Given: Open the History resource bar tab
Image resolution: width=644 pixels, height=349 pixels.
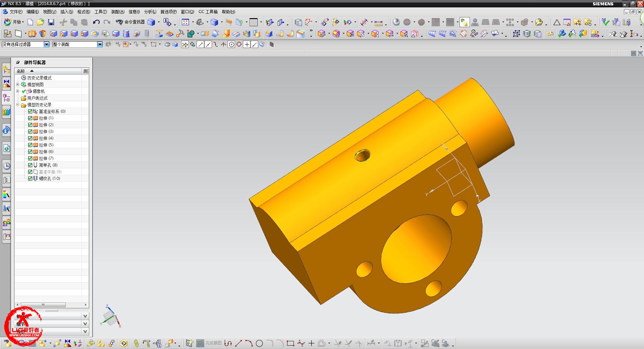Looking at the screenshot, I should tap(6, 166).
